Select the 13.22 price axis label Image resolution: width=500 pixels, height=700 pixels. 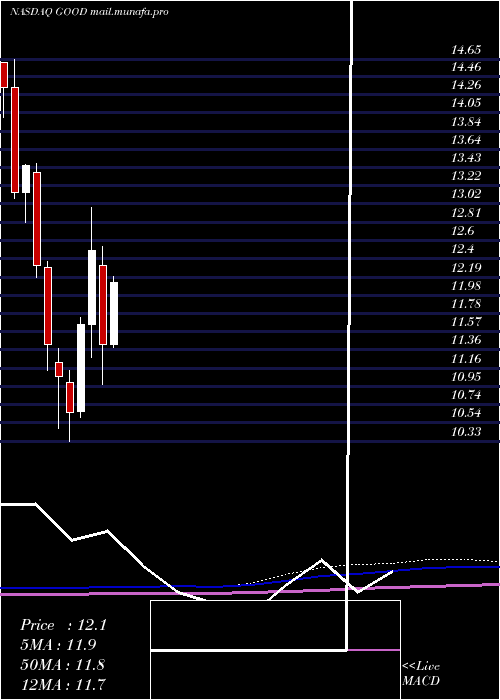(466, 176)
